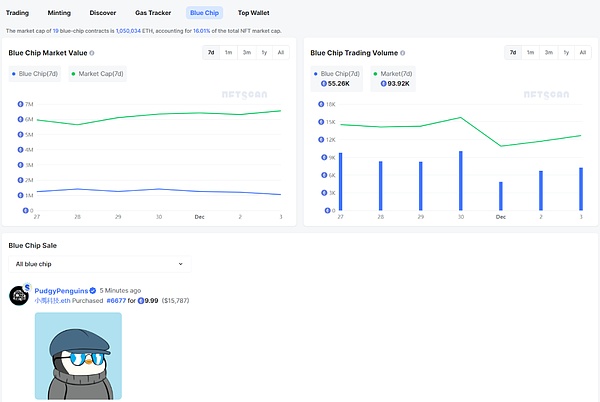Select 1y range for Trading Volume chart

pyautogui.click(x=566, y=52)
